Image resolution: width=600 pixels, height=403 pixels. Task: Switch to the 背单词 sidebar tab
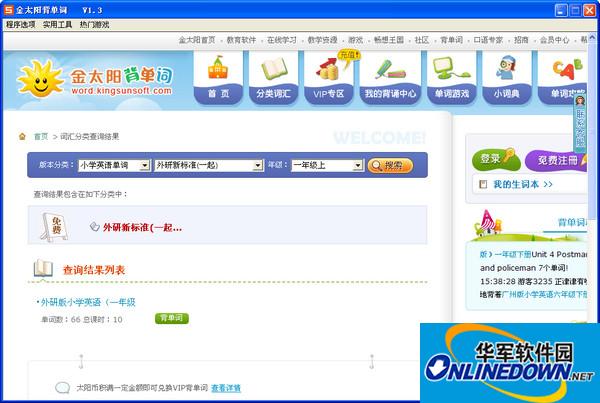click(x=571, y=223)
